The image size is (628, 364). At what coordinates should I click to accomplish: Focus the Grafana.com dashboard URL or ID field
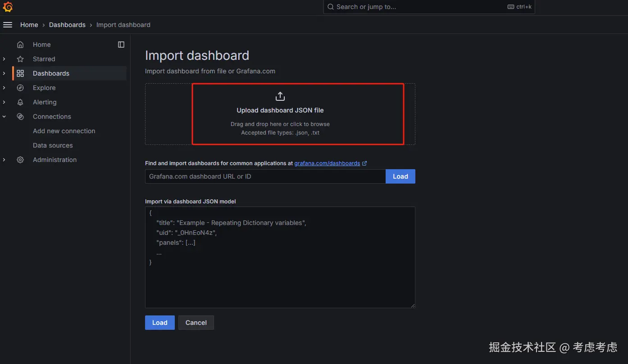pyautogui.click(x=265, y=176)
